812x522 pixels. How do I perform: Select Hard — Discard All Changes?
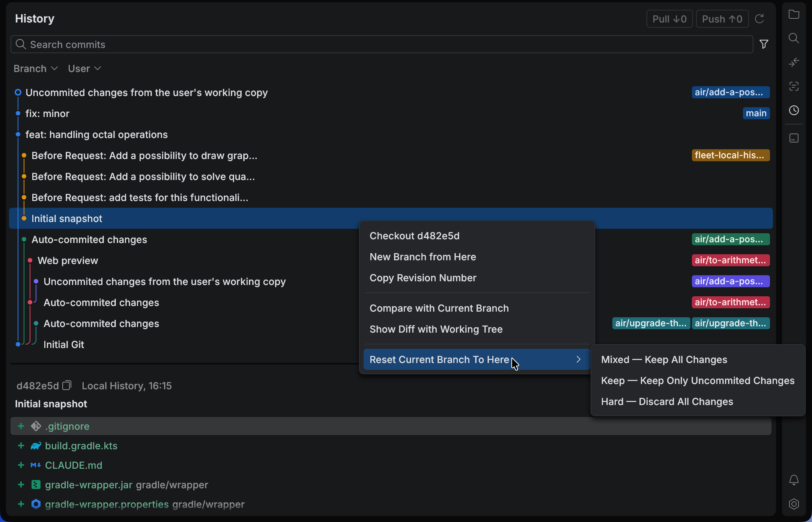[667, 402]
